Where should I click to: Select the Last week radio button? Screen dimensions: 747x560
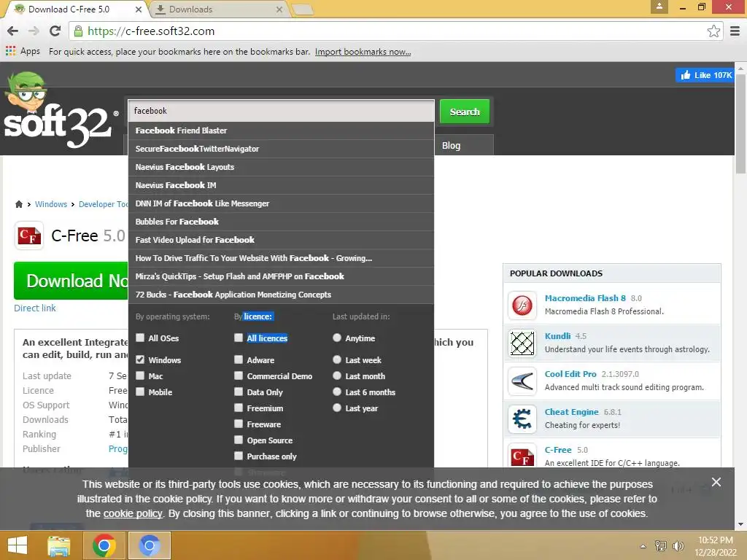(x=337, y=359)
